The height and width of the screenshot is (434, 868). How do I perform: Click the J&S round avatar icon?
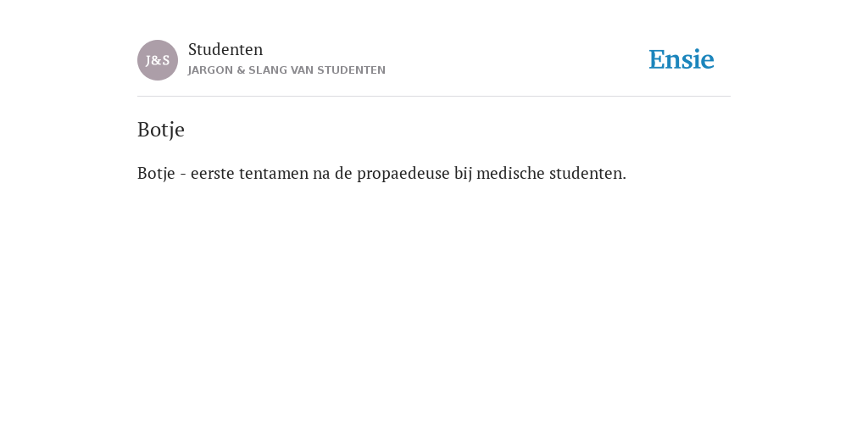(x=158, y=60)
